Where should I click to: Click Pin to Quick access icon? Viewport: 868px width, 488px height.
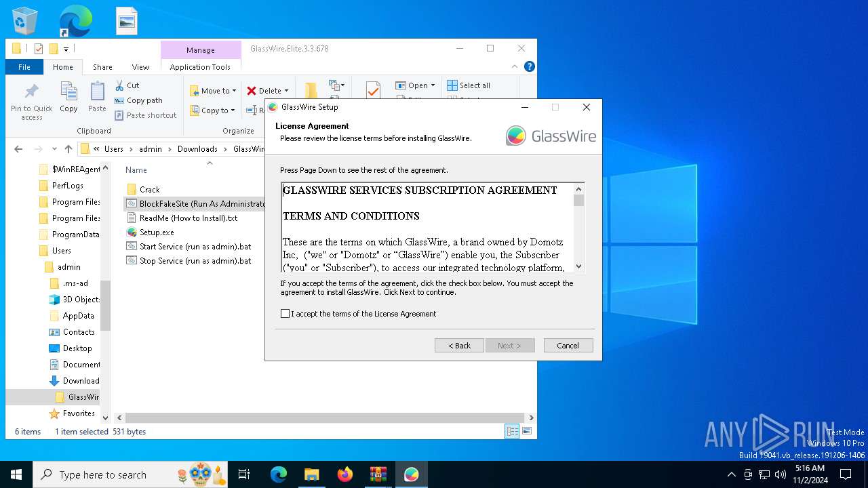31,102
